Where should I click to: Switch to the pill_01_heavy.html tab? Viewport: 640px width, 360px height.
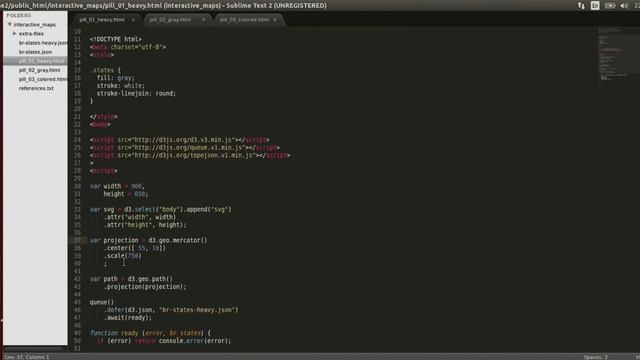pos(102,20)
